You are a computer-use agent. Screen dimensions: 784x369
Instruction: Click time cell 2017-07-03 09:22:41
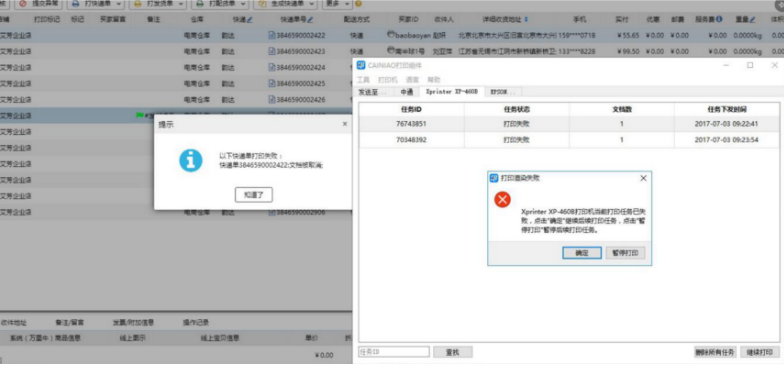click(726, 124)
